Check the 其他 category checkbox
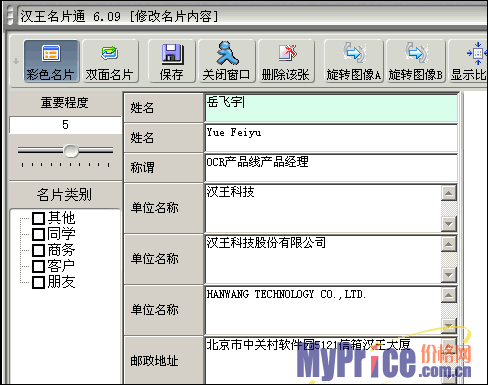Image resolution: width=488 pixels, height=385 pixels. tap(38, 219)
